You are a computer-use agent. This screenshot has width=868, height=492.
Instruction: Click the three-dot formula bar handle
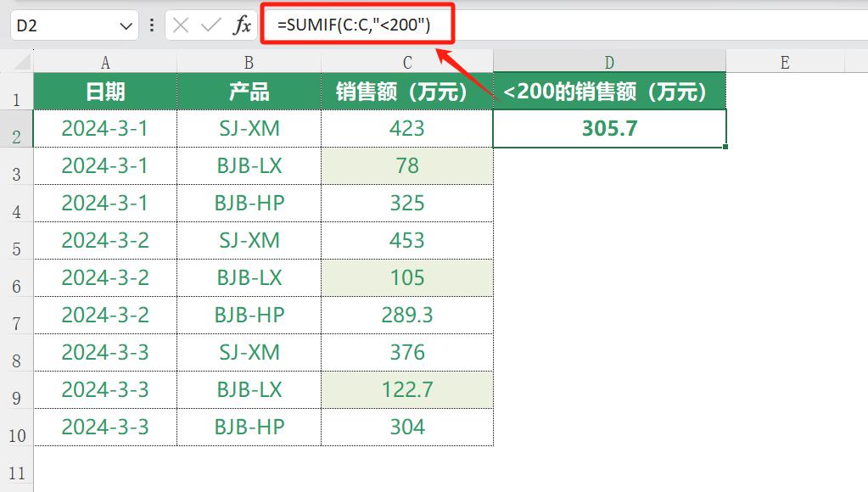152,25
